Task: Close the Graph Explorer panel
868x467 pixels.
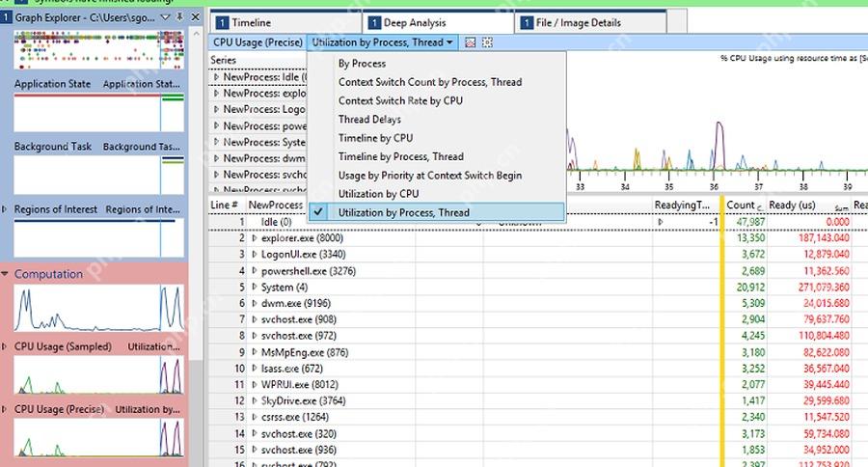Action: (x=195, y=17)
